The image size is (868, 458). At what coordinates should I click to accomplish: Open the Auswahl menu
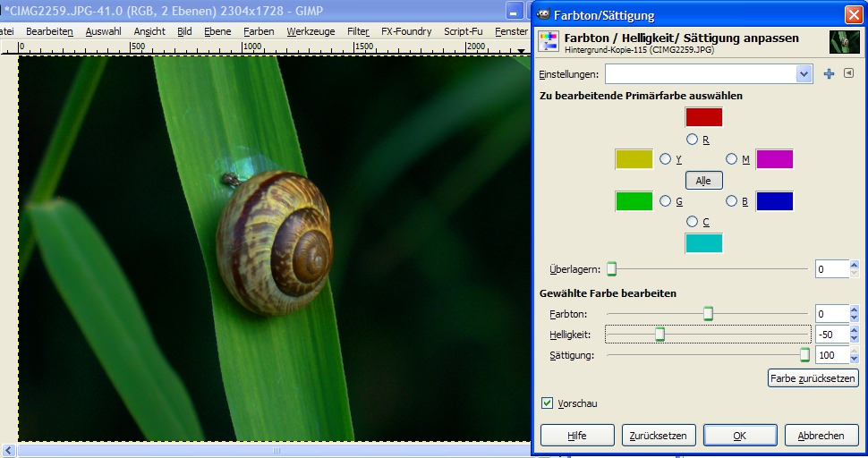point(103,31)
